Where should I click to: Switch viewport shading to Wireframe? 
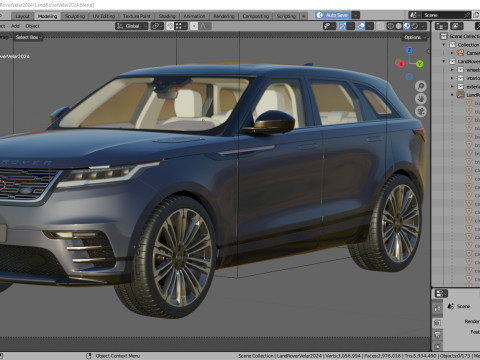coord(390,26)
